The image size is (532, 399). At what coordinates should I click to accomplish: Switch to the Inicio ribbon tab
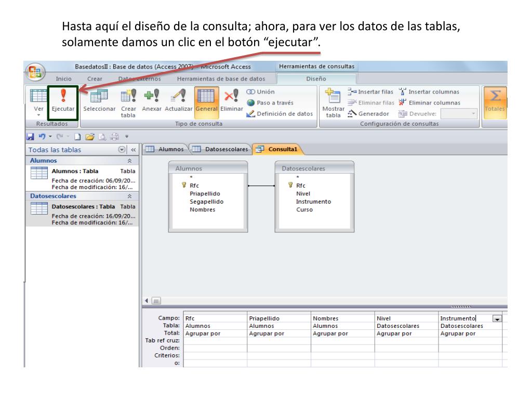click(63, 79)
